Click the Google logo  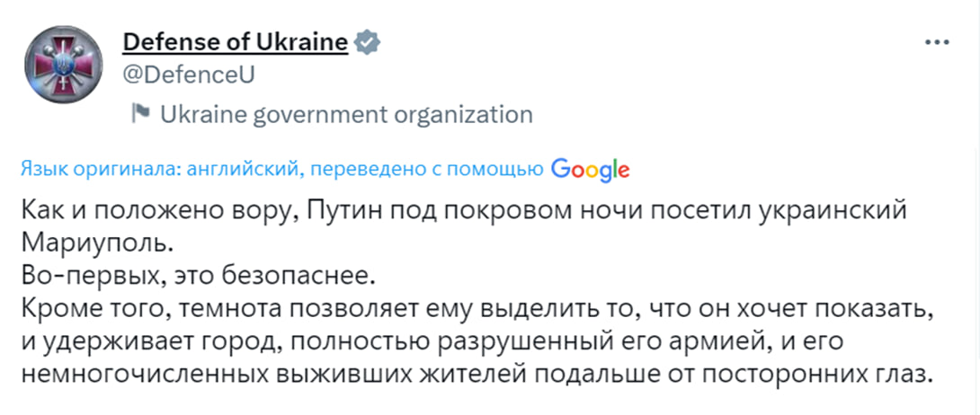coord(591,171)
